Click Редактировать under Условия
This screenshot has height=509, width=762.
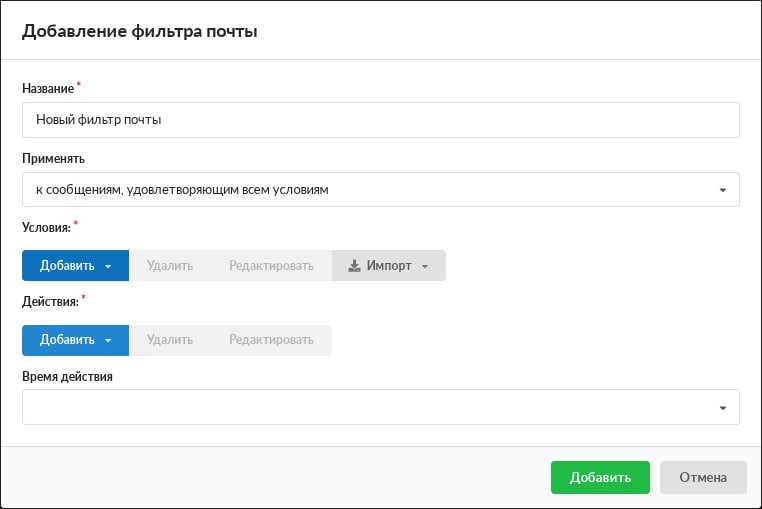coord(271,265)
